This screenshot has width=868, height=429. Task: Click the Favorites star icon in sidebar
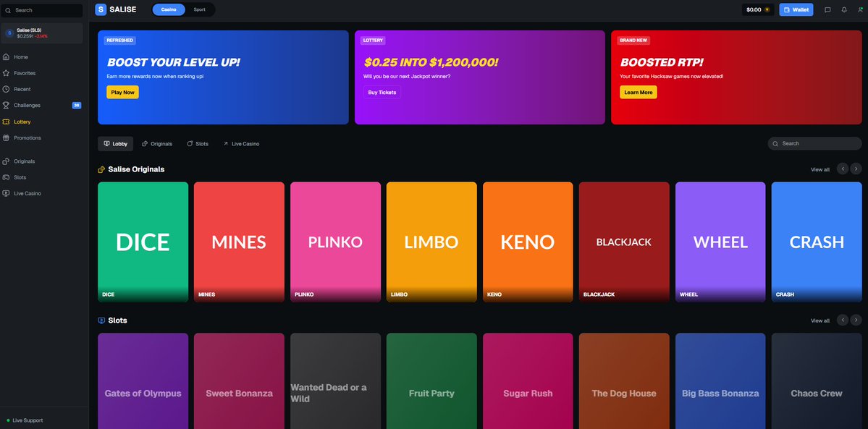click(6, 73)
